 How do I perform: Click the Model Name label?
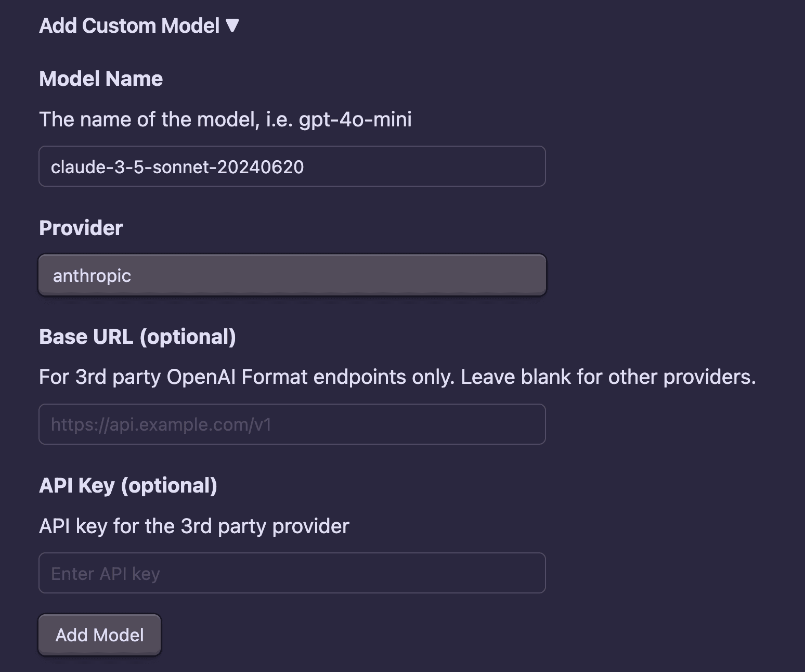(101, 79)
